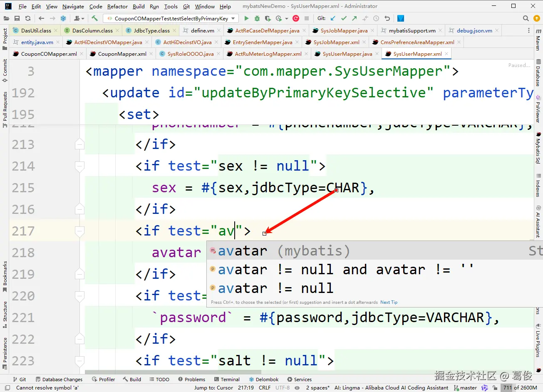Collapse the fold marker on line 214
This screenshot has height=392, width=543.
pos(79,166)
